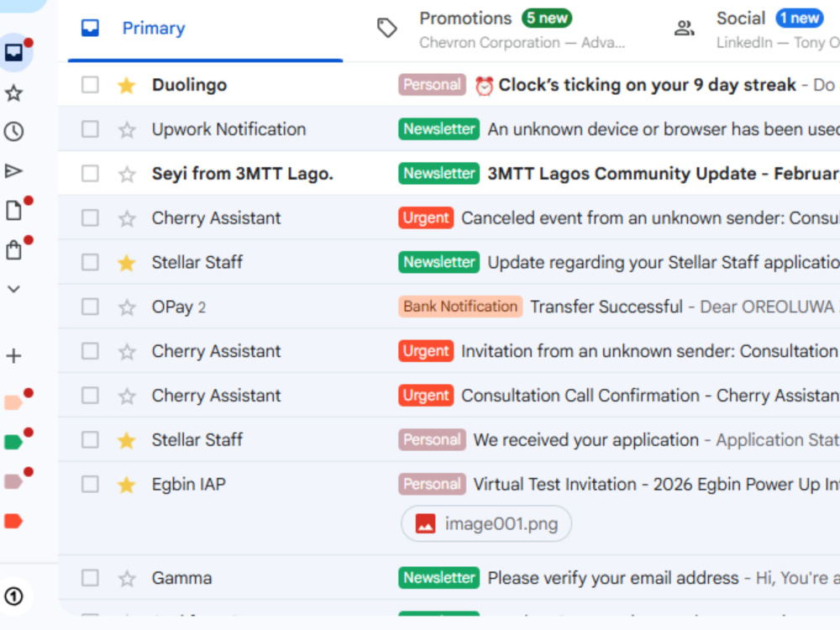Star the Canceled event Cherry Assistant email
This screenshot has height=630, width=840.
click(127, 218)
